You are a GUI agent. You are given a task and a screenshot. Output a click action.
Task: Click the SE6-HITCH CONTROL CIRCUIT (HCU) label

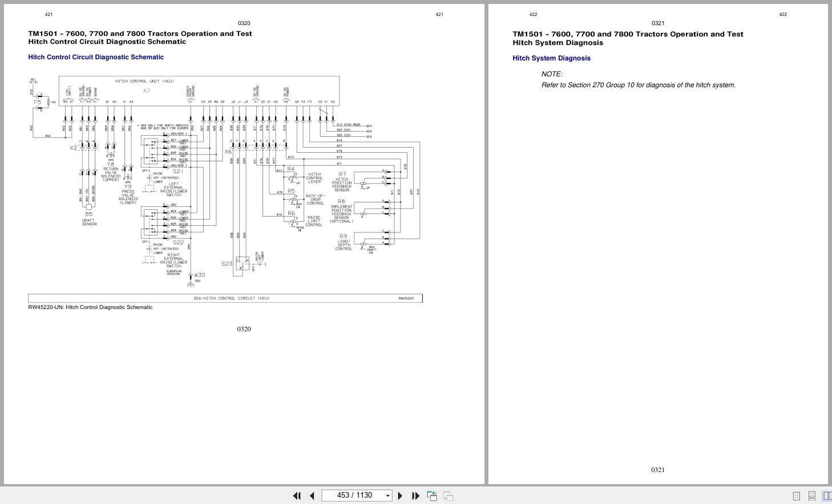pyautogui.click(x=232, y=298)
